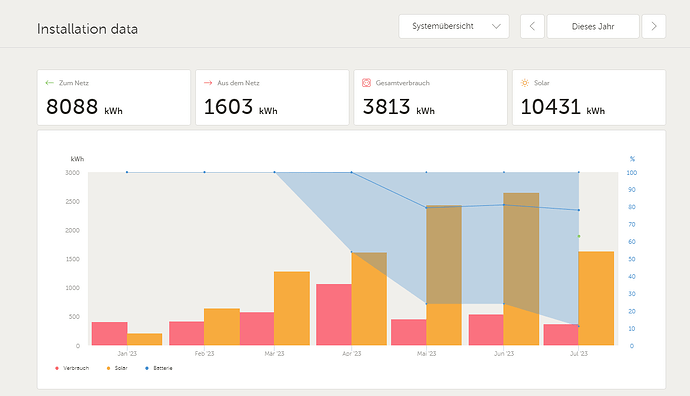Click the Feb '23 axis label

point(204,353)
